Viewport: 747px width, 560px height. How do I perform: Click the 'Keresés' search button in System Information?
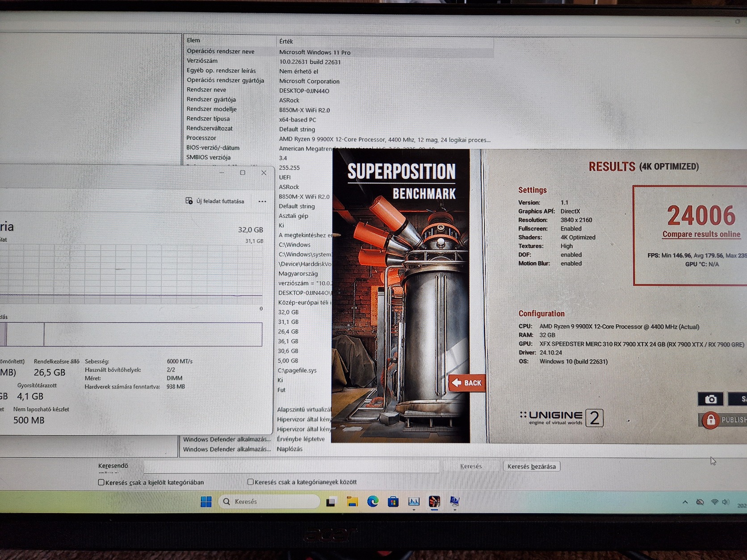(x=471, y=466)
